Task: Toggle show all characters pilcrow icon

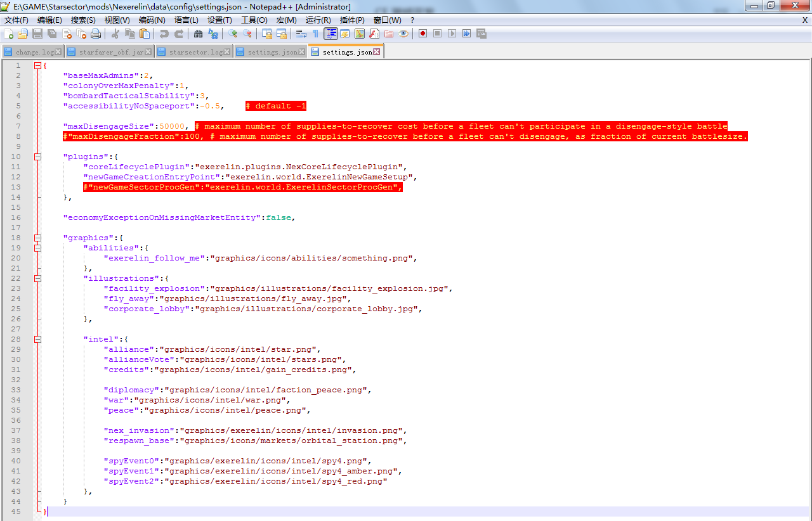Action: click(315, 34)
